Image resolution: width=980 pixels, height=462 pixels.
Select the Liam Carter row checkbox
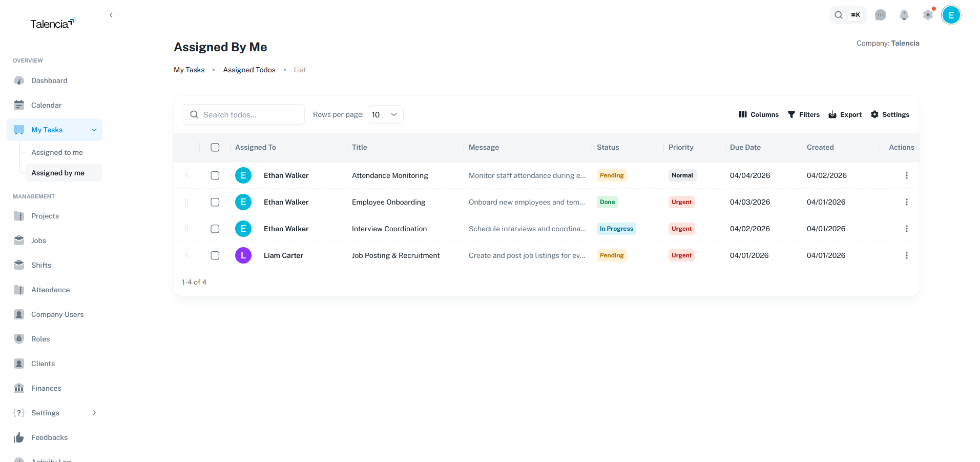[215, 255]
